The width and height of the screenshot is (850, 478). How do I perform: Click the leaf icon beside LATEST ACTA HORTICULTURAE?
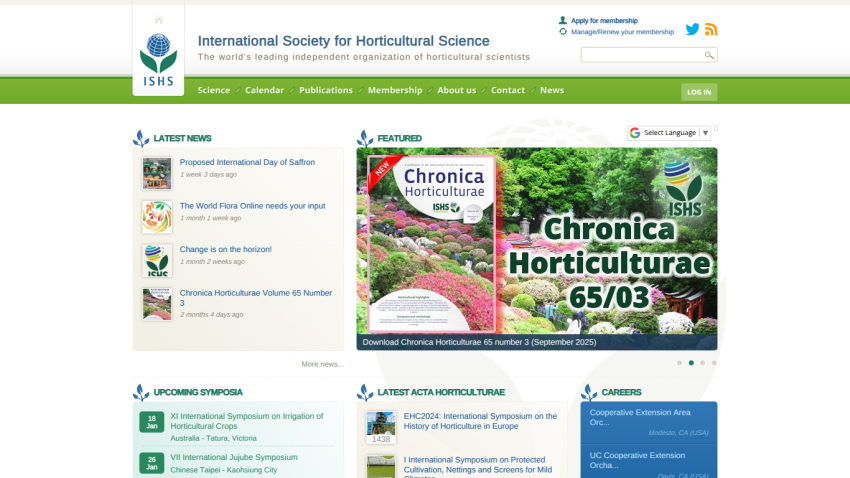(365, 392)
